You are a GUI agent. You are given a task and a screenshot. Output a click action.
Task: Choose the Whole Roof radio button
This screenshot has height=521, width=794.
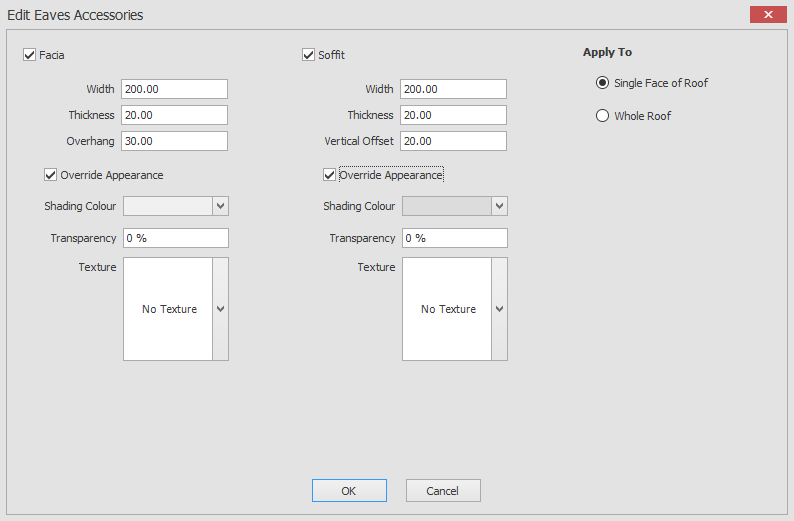pyautogui.click(x=602, y=116)
